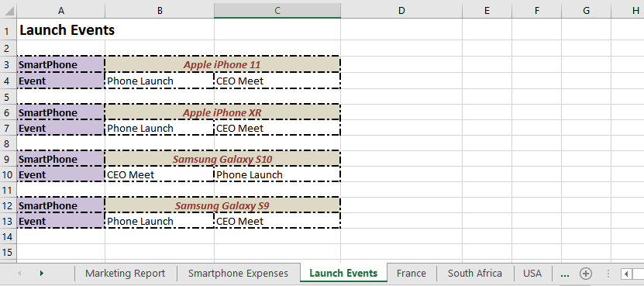Select row 5 header
Screen dimensions: 644x286
[x=9, y=96]
